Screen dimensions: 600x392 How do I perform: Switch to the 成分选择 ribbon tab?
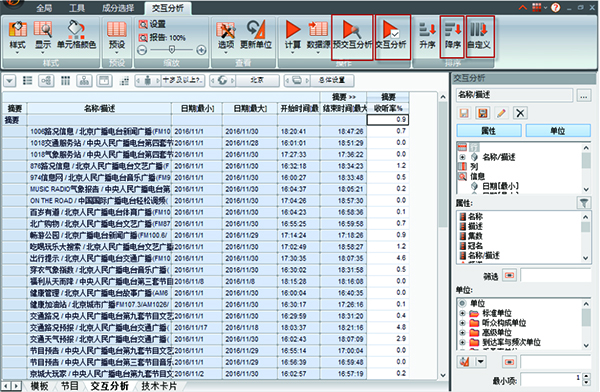(x=118, y=8)
